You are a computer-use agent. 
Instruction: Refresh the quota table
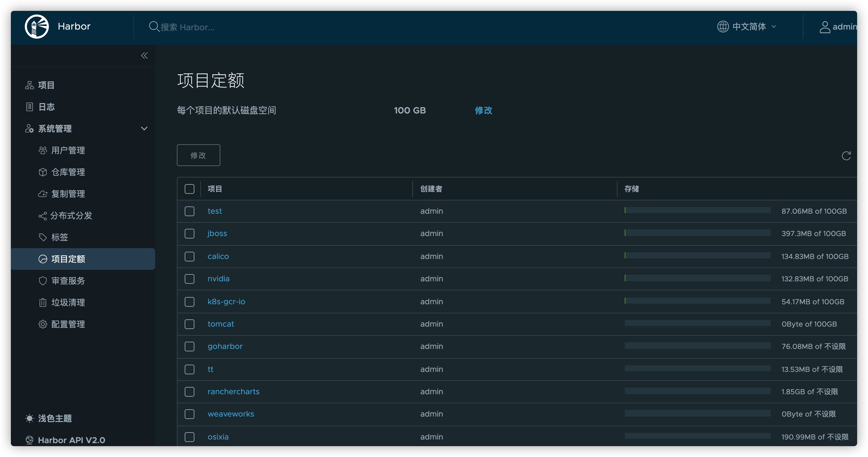(x=846, y=156)
